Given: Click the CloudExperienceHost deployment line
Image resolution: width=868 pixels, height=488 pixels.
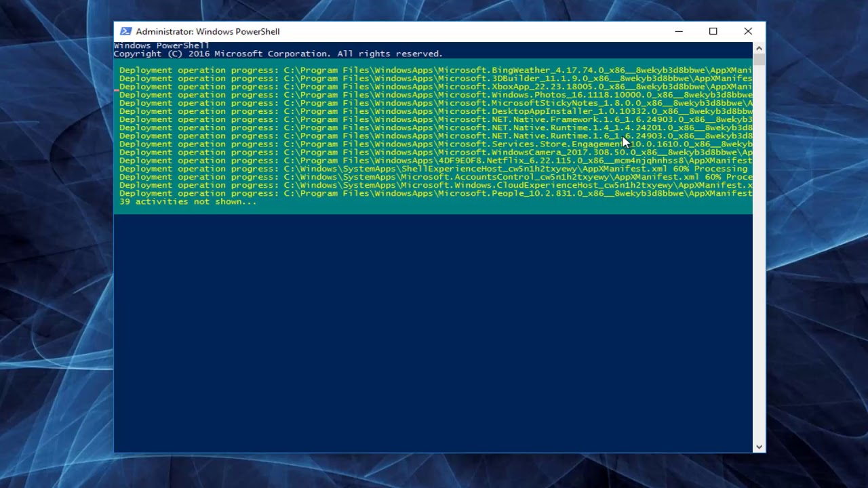Looking at the screenshot, I should 435,185.
